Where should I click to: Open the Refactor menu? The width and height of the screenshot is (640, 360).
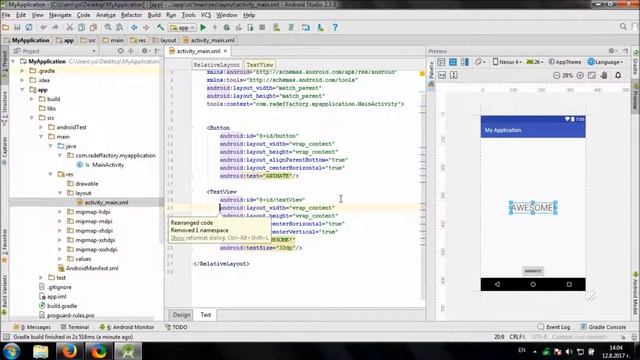(x=131, y=15)
